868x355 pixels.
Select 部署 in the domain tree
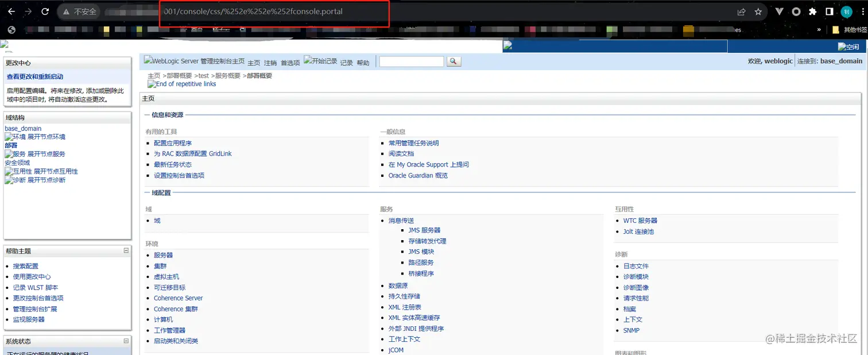[11, 145]
